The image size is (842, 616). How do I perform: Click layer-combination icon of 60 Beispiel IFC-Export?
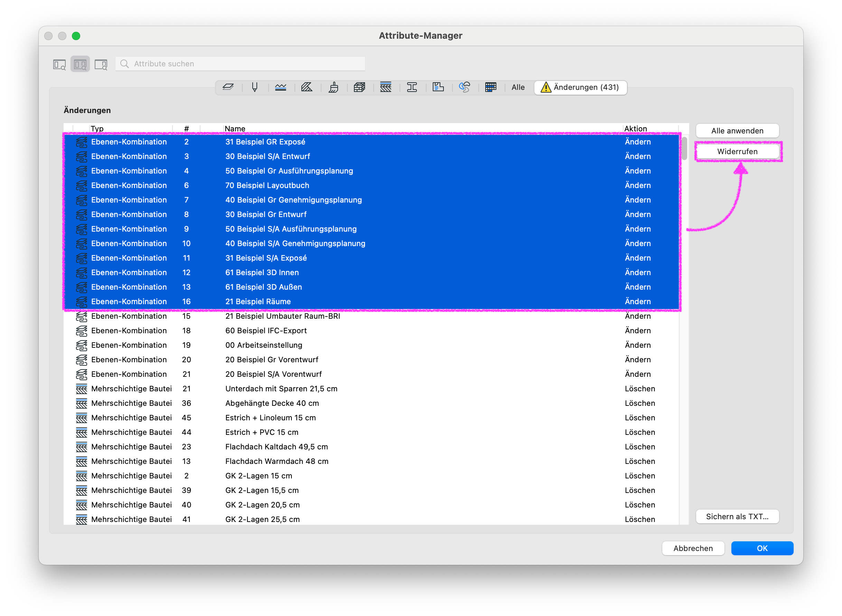[81, 331]
